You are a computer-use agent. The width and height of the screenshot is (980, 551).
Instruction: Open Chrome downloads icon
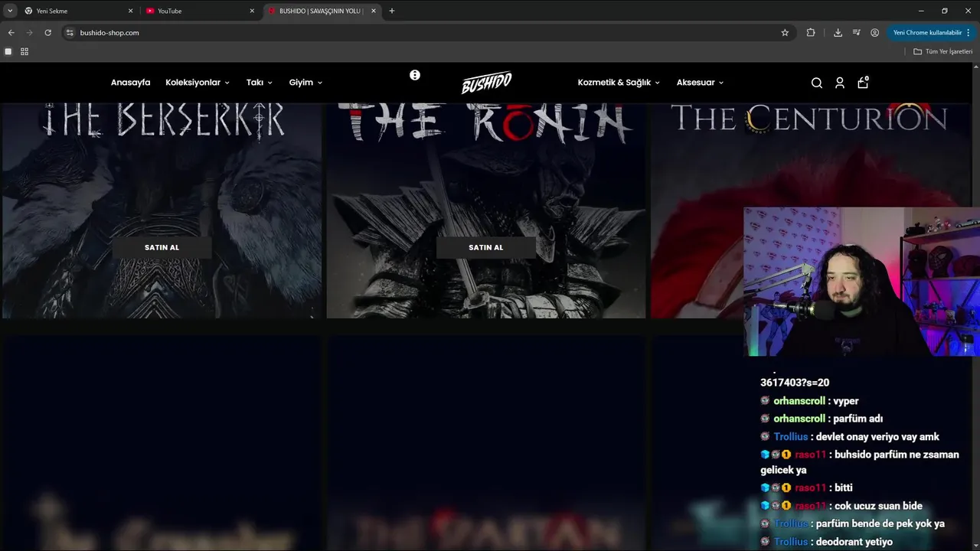838,33
